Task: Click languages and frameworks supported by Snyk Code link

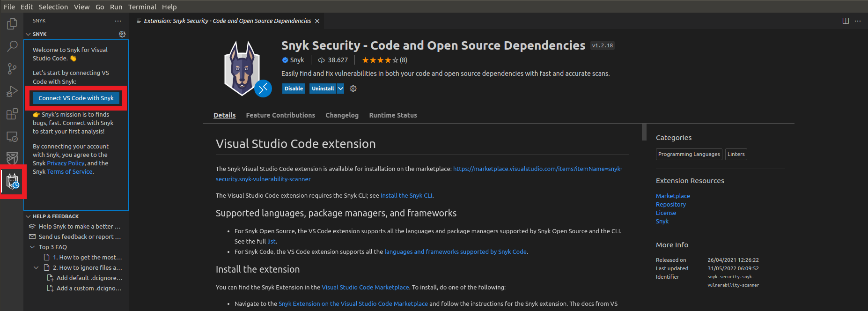Action: 456,252
